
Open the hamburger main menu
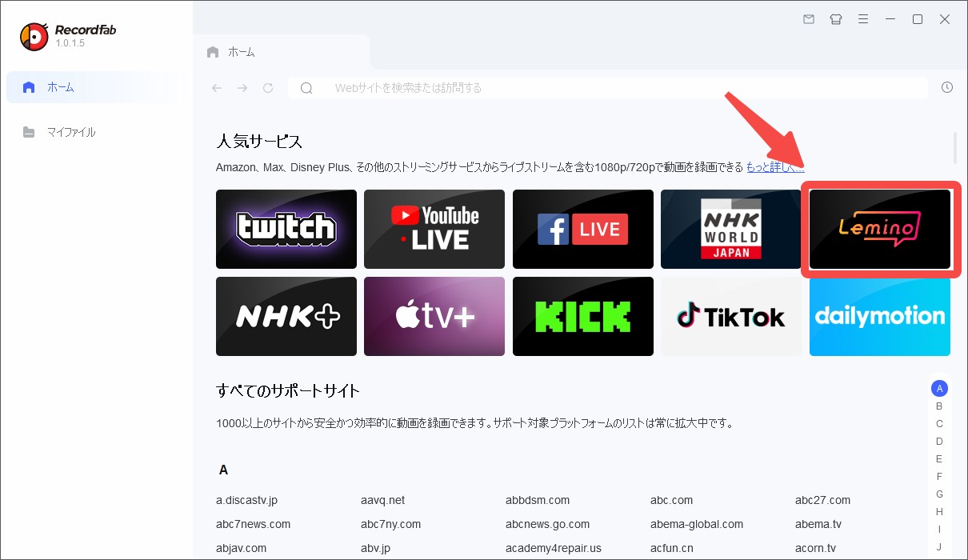click(863, 18)
